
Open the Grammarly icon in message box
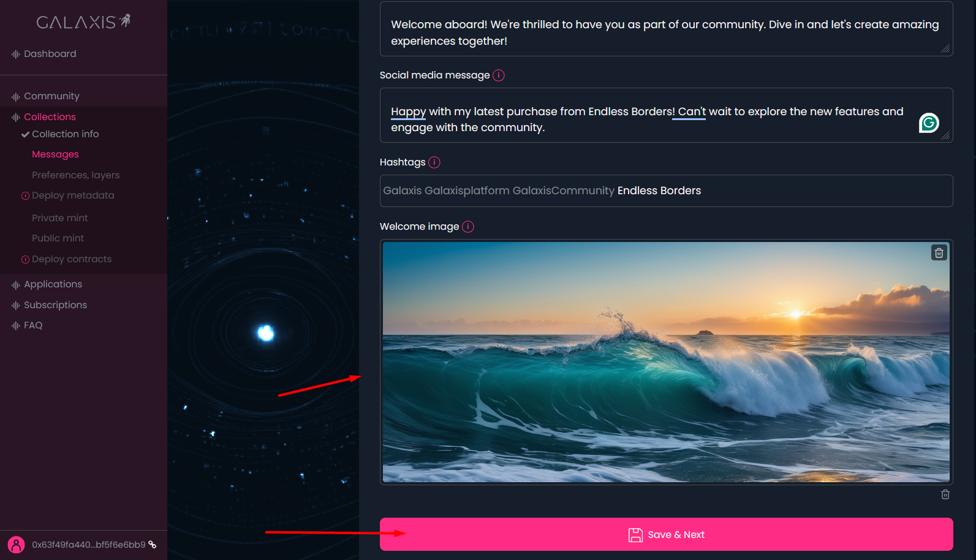click(929, 123)
